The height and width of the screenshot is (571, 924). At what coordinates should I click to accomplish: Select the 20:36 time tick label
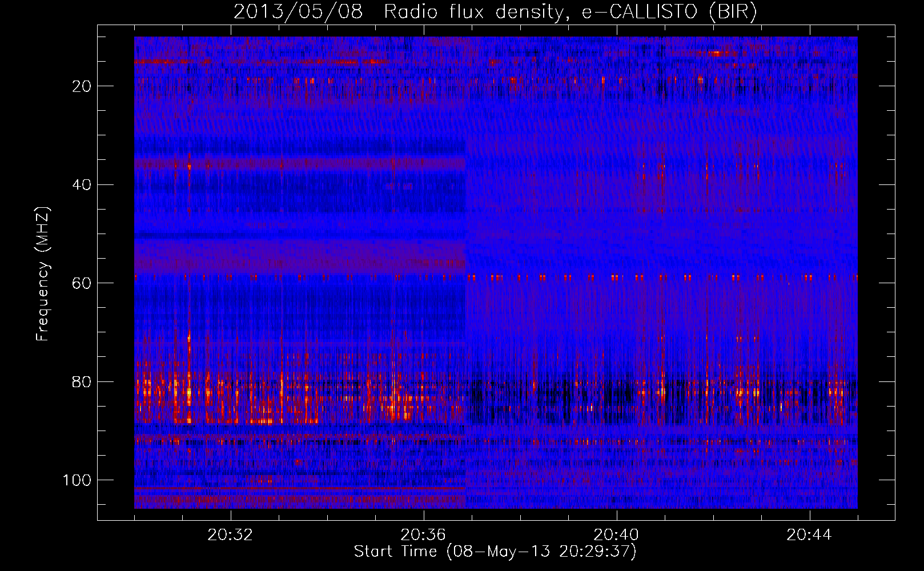423,535
